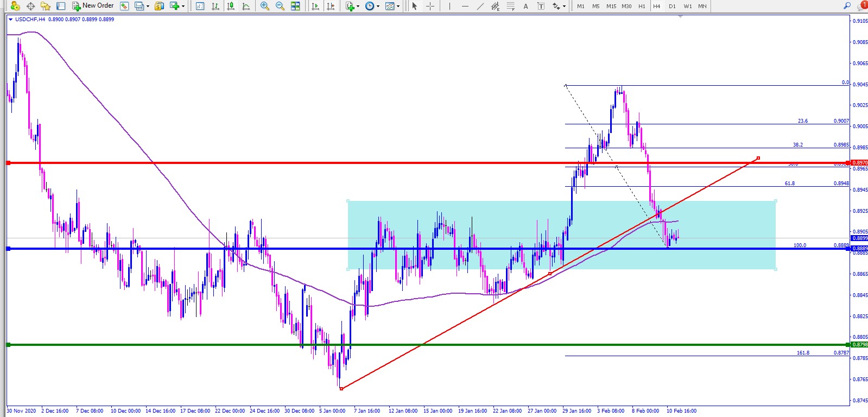The image size is (868, 417).
Task: Select the green horizontal line left handle
Action: 8,345
